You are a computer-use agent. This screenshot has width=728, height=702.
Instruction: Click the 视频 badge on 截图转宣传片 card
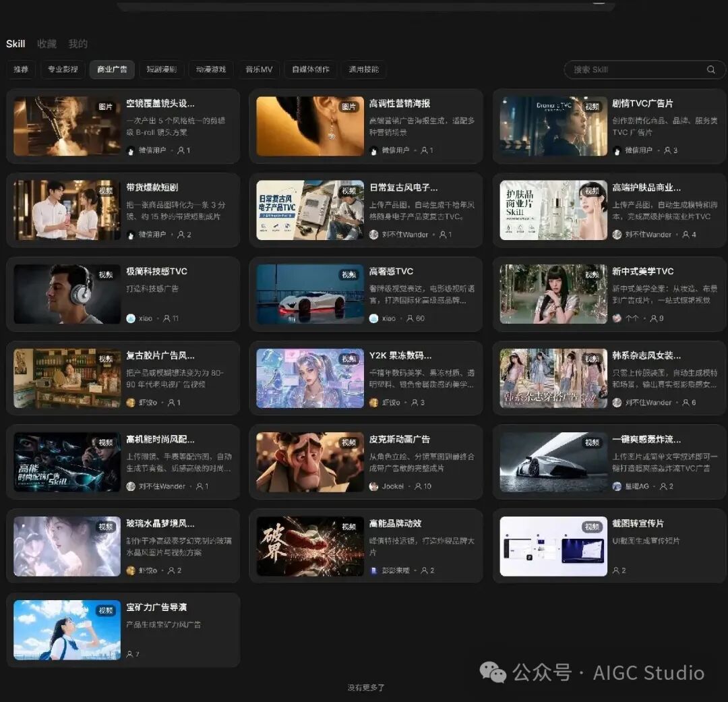click(593, 527)
